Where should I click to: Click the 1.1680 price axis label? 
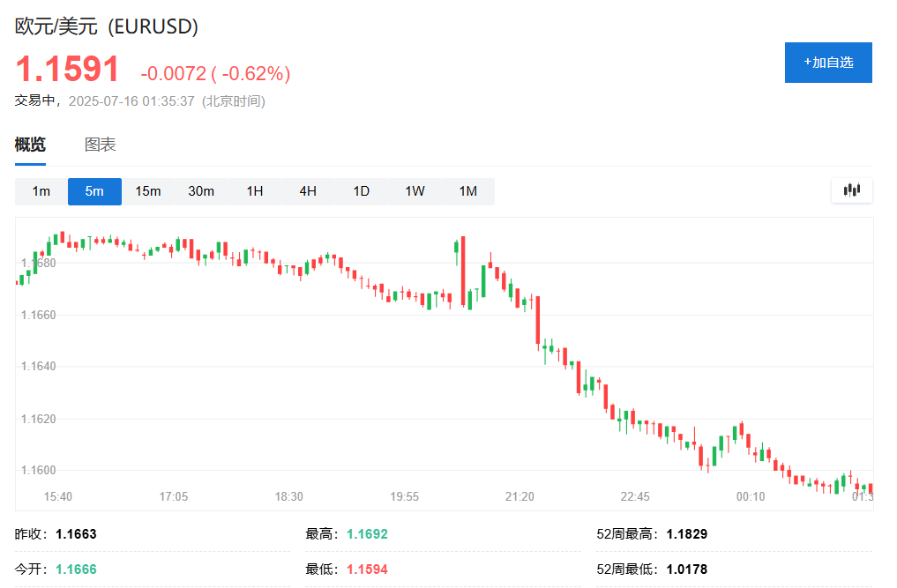point(38,263)
